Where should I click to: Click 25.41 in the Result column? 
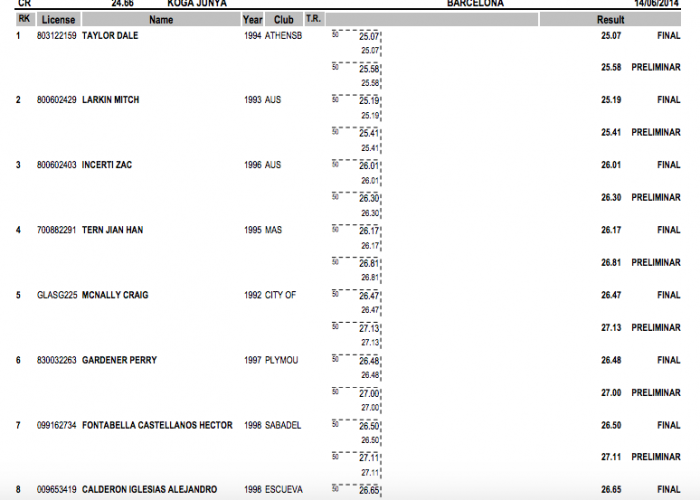pyautogui.click(x=611, y=133)
